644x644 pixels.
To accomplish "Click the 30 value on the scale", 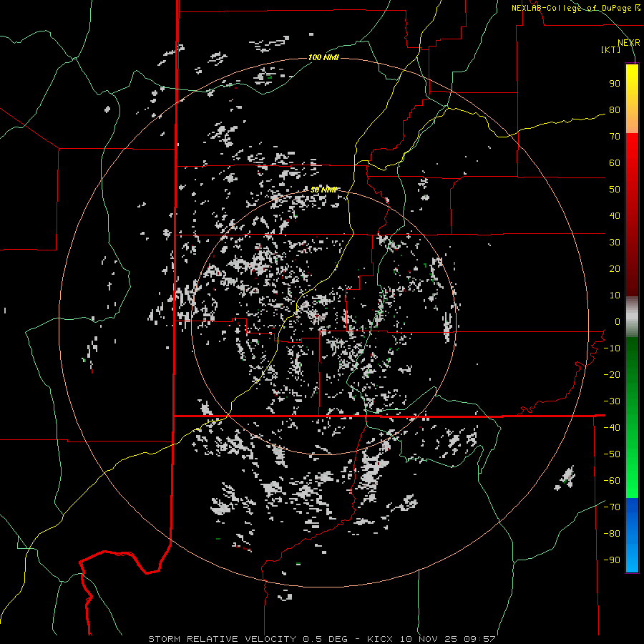I will [x=615, y=243].
